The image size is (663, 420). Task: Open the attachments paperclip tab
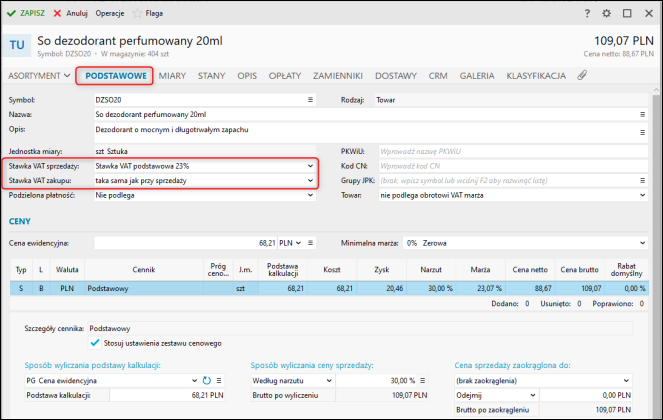(x=582, y=75)
